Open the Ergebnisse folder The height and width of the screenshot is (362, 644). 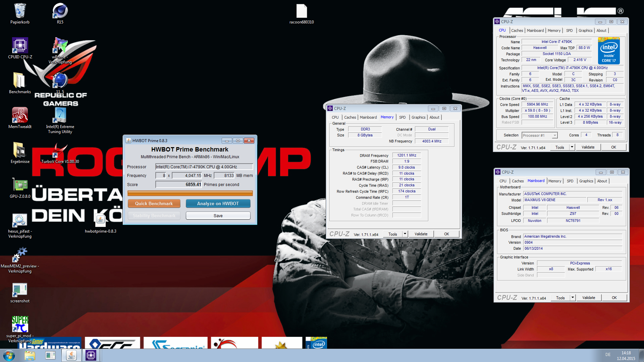click(20, 153)
